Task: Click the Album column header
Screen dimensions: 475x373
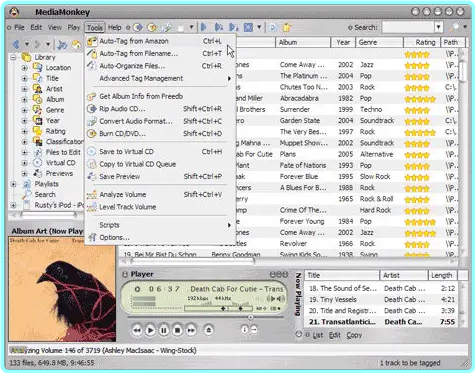Action: (303, 42)
